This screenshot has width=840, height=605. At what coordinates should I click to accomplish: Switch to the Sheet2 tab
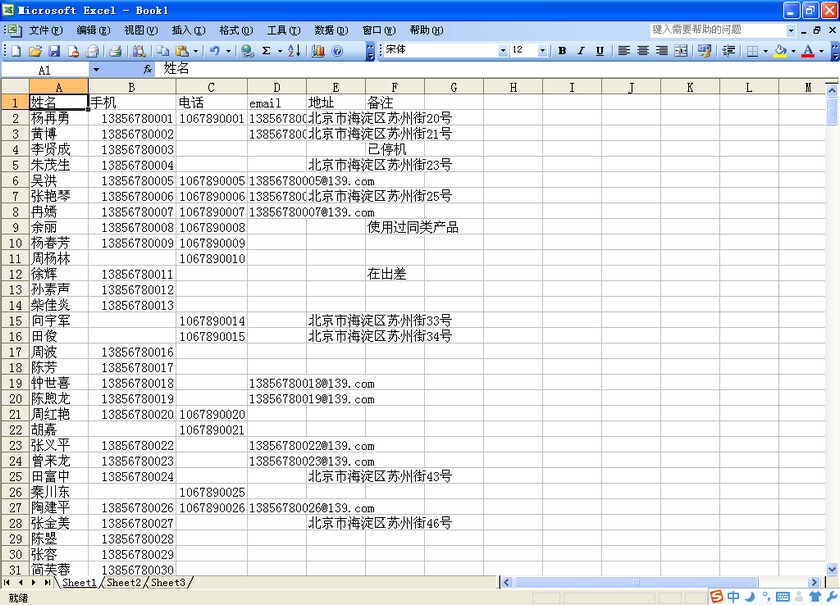click(x=124, y=582)
